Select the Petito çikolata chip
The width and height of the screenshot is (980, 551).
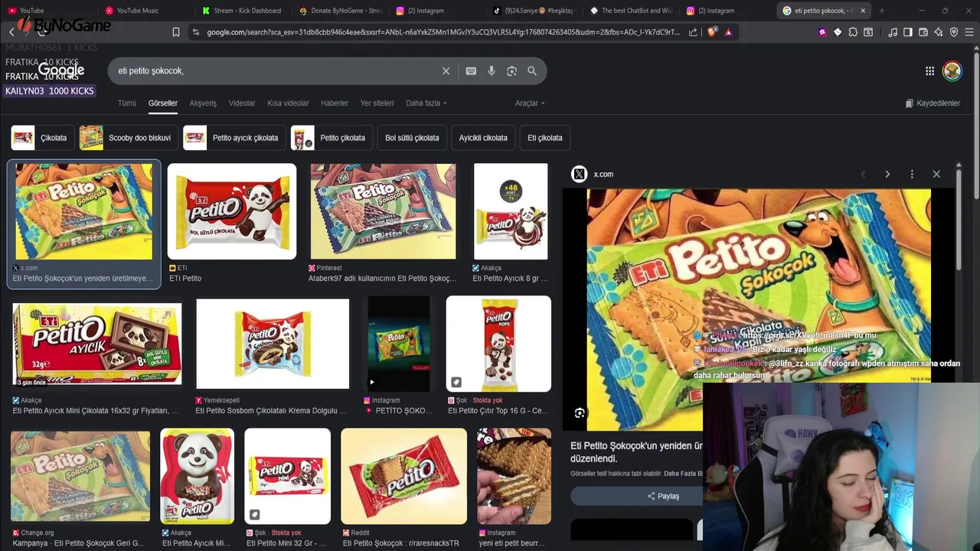[331, 138]
